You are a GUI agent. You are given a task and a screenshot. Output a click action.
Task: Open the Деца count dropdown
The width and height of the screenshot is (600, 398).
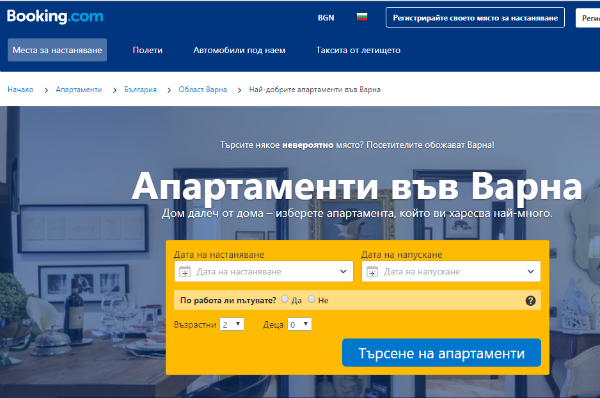299,325
